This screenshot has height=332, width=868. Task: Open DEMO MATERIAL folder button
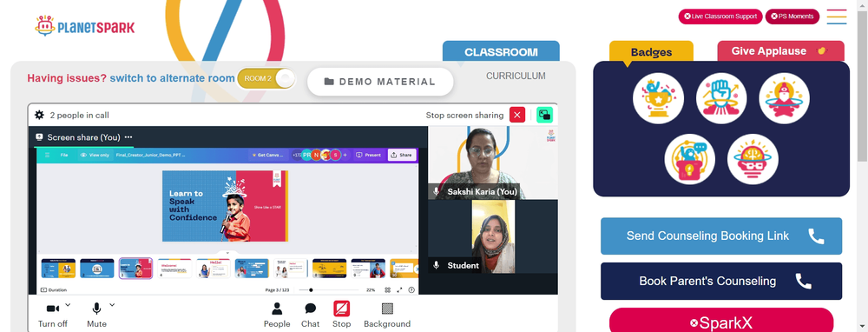[x=380, y=82]
